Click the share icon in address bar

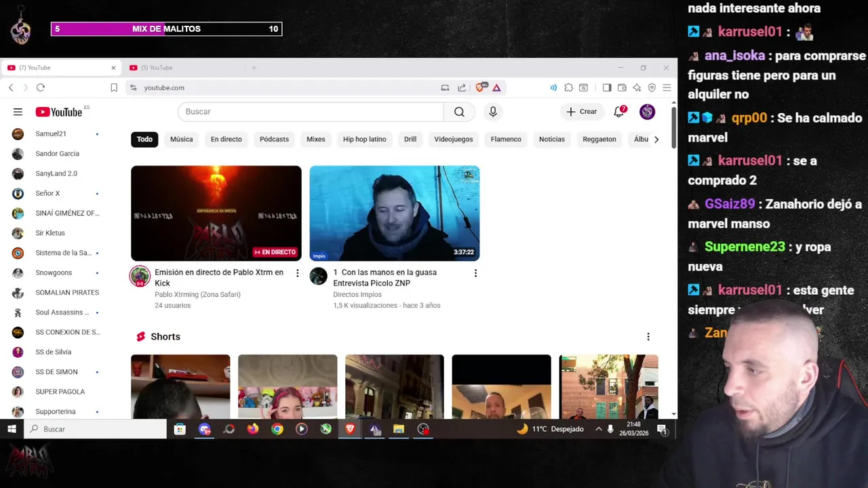point(462,87)
